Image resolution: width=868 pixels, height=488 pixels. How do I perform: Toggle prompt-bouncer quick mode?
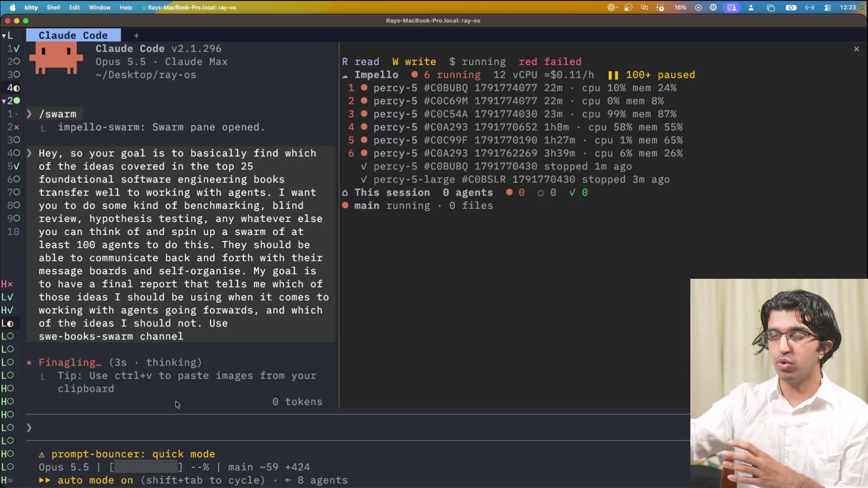pyautogui.click(x=133, y=454)
